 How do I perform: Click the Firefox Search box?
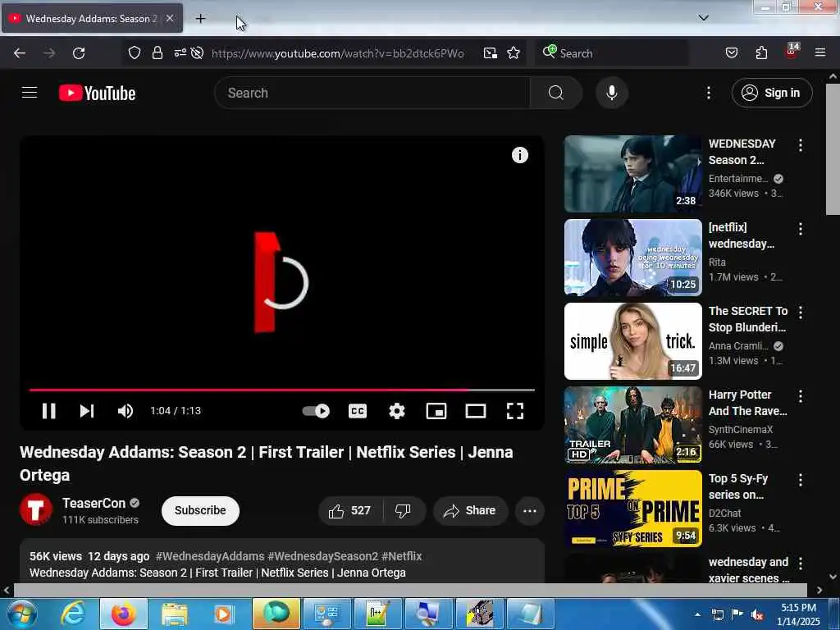click(x=612, y=53)
